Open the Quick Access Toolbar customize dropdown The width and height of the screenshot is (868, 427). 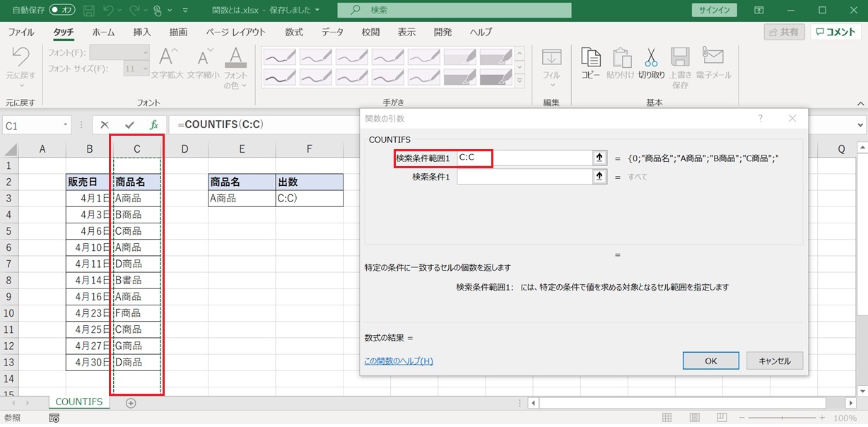point(185,11)
